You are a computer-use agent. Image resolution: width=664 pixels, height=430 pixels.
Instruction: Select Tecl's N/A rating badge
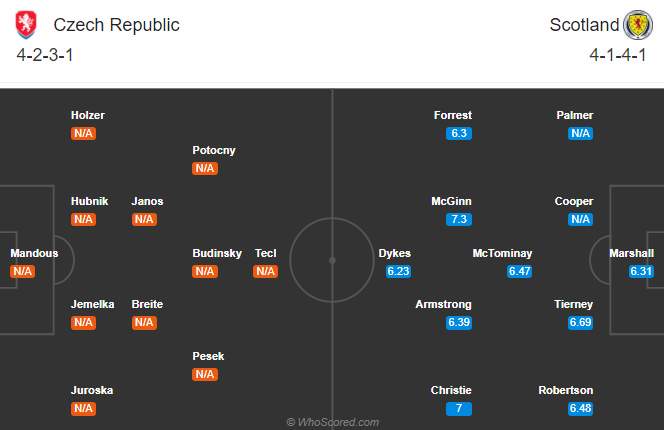pos(266,272)
